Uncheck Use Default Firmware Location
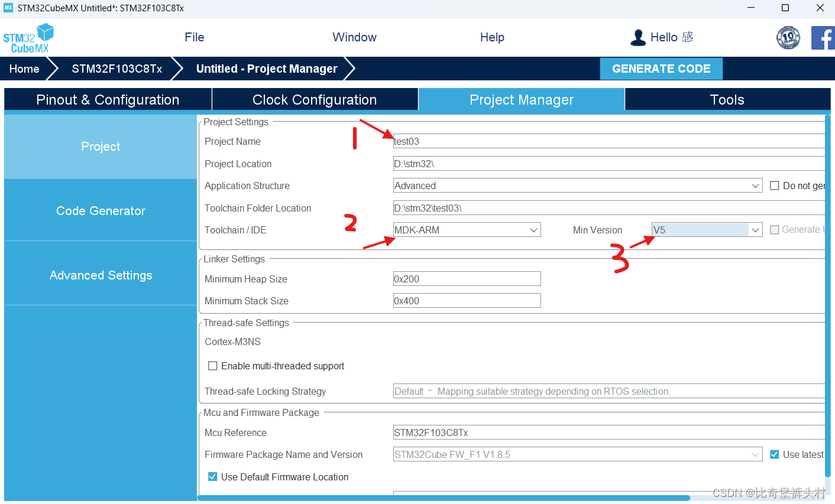 click(x=213, y=477)
